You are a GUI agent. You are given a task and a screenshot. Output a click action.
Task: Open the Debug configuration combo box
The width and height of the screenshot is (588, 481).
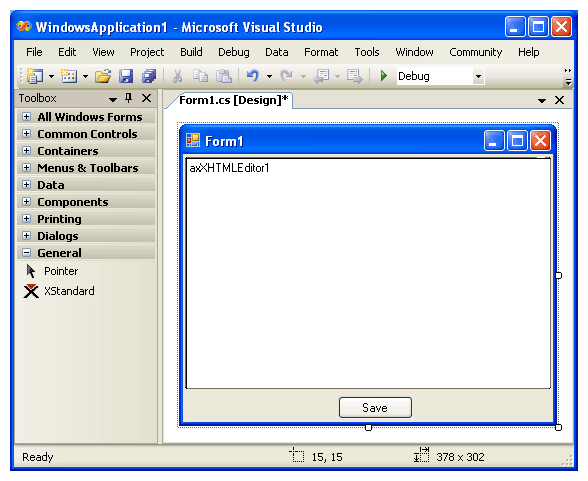[441, 76]
